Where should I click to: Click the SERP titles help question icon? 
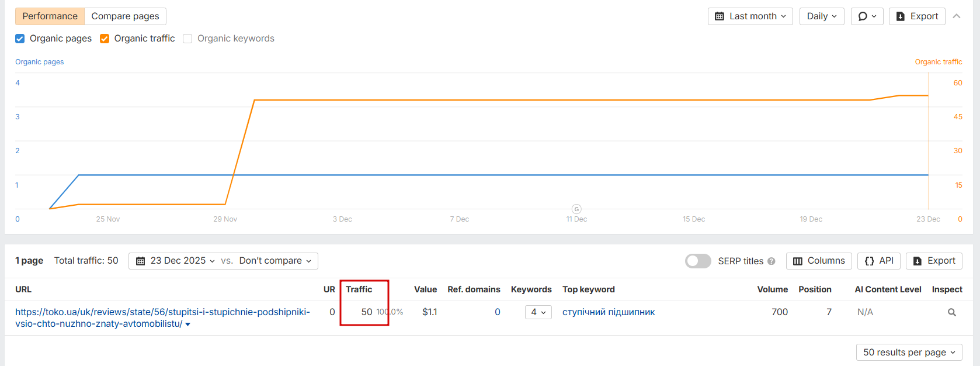[x=772, y=261]
